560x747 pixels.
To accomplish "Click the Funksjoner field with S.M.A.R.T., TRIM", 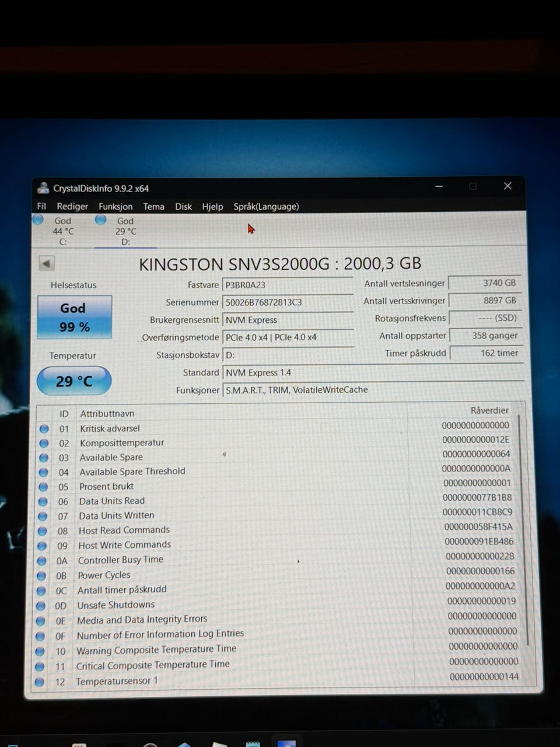I will point(372,390).
